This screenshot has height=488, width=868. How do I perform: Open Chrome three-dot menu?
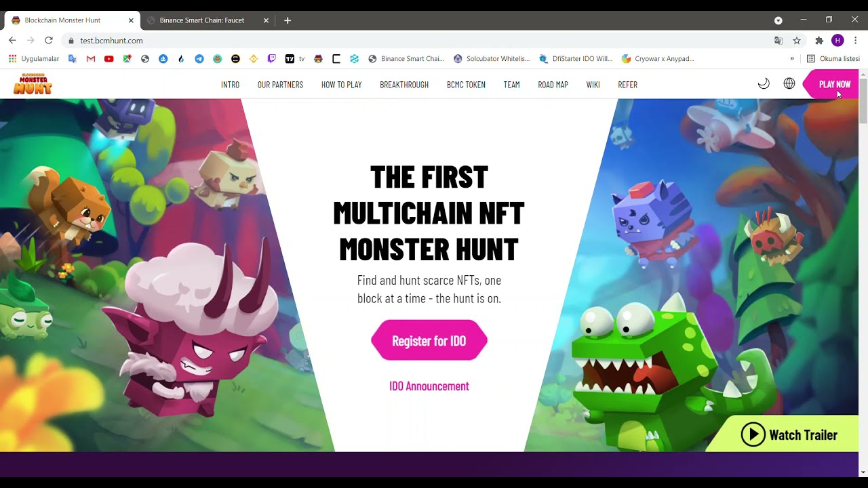pos(856,41)
